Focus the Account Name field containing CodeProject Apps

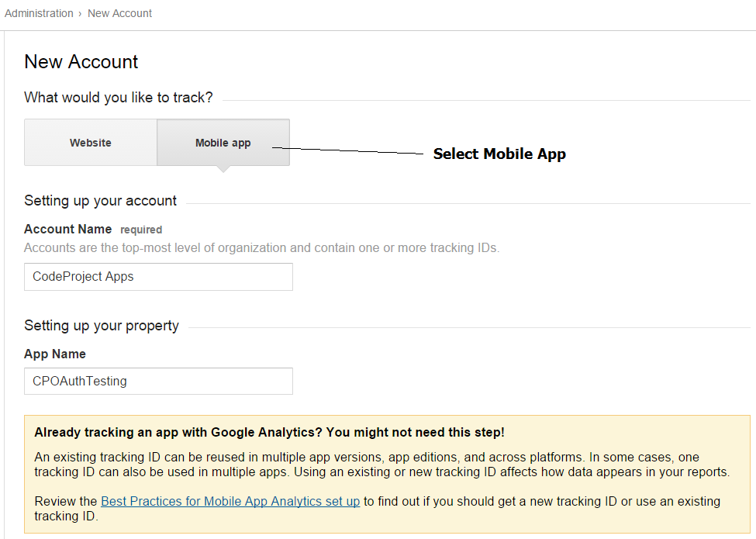coord(159,277)
